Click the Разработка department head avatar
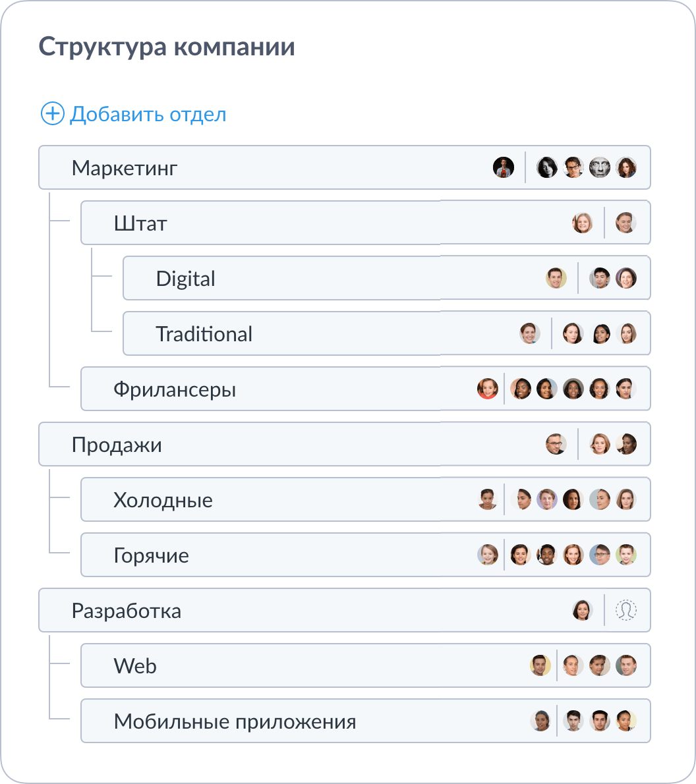This screenshot has height=784, width=696. coord(583,610)
